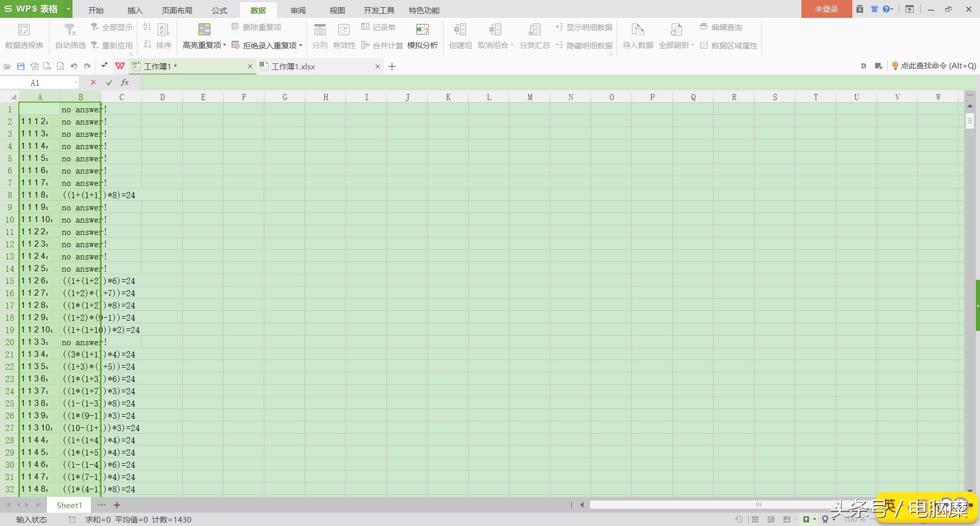Click the 未登录 login button
The height and width of the screenshot is (526, 980).
point(826,9)
